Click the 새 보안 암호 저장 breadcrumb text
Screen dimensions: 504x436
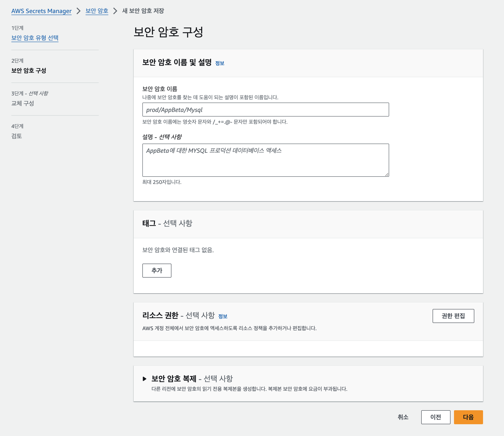(x=143, y=11)
